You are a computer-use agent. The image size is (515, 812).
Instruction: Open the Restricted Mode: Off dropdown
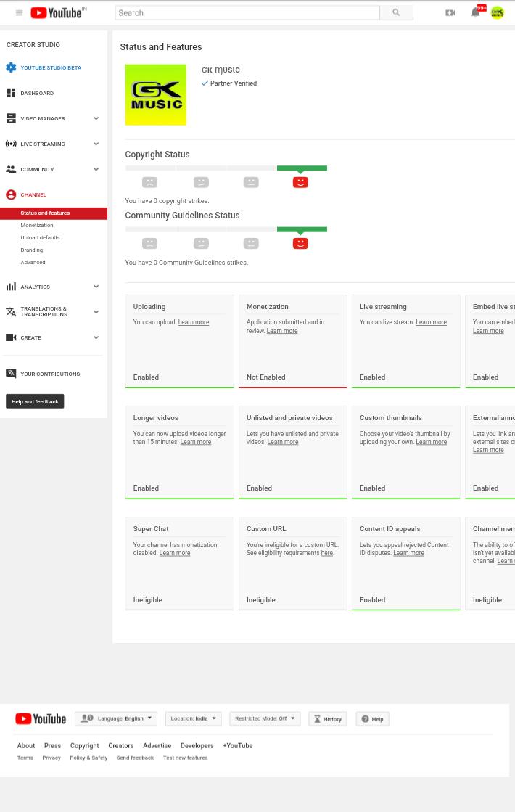[x=265, y=719]
